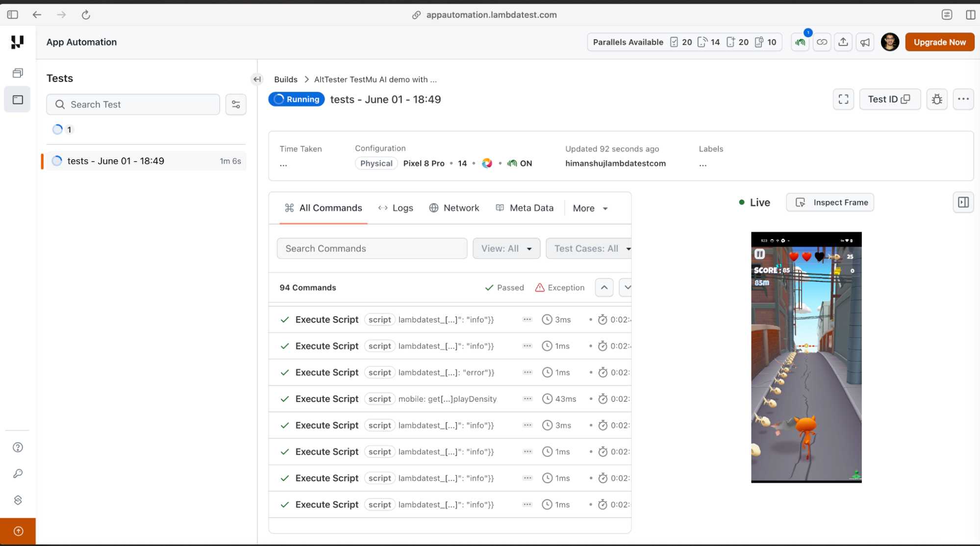Toggle the running status filter showing 1
Viewport: 980px width, 546px height.
click(63, 129)
